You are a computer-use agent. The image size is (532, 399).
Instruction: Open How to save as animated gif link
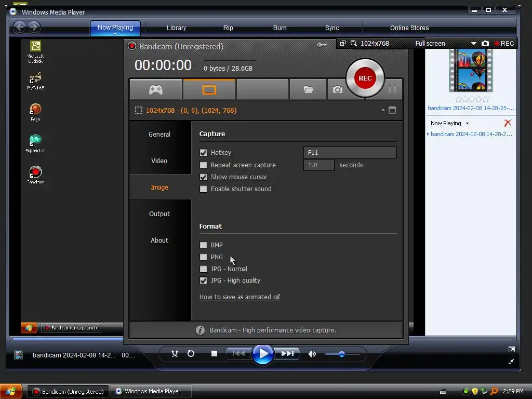pos(240,297)
